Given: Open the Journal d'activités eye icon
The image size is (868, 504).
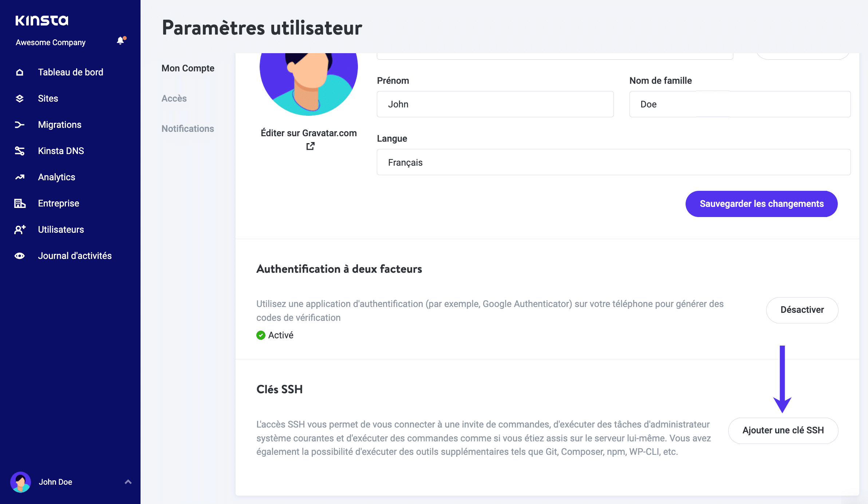Looking at the screenshot, I should coord(20,256).
